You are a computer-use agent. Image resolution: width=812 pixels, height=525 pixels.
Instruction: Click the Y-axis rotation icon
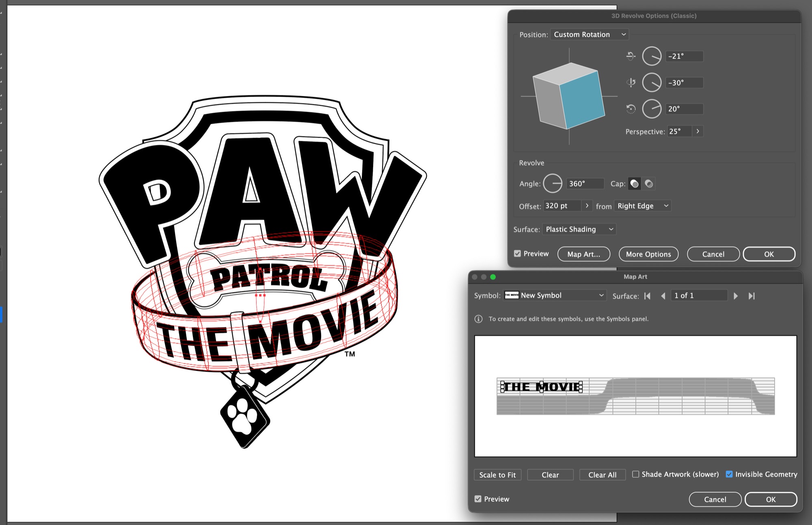[x=631, y=82]
